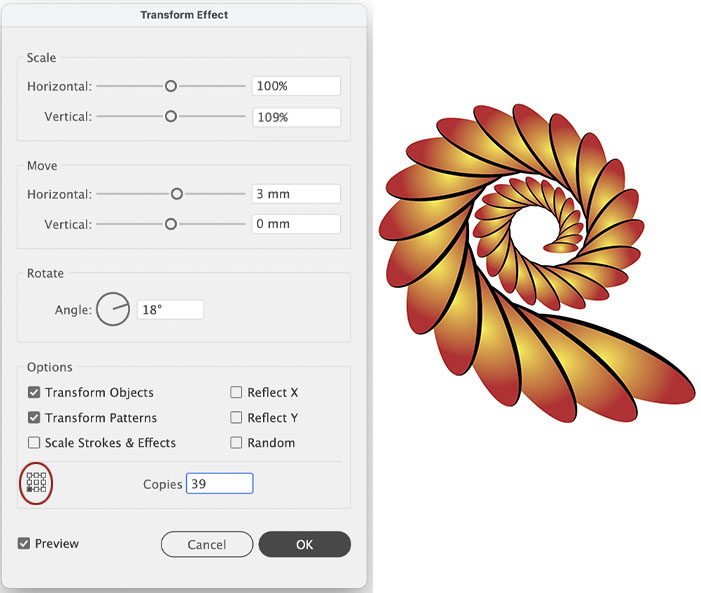Click the Scale Vertical 109% field
Image resolution: width=701 pixels, height=593 pixels.
click(x=295, y=117)
